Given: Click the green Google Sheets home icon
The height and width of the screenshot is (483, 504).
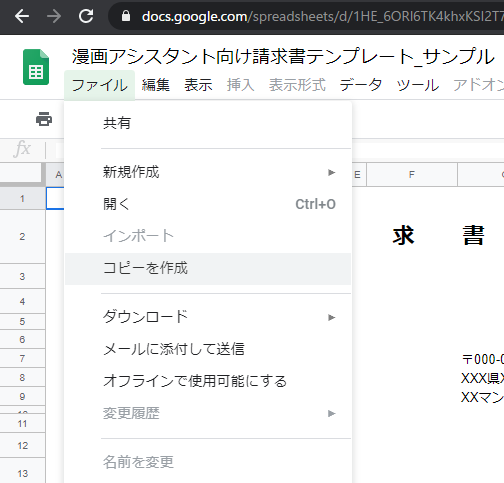Looking at the screenshot, I should point(36,67).
